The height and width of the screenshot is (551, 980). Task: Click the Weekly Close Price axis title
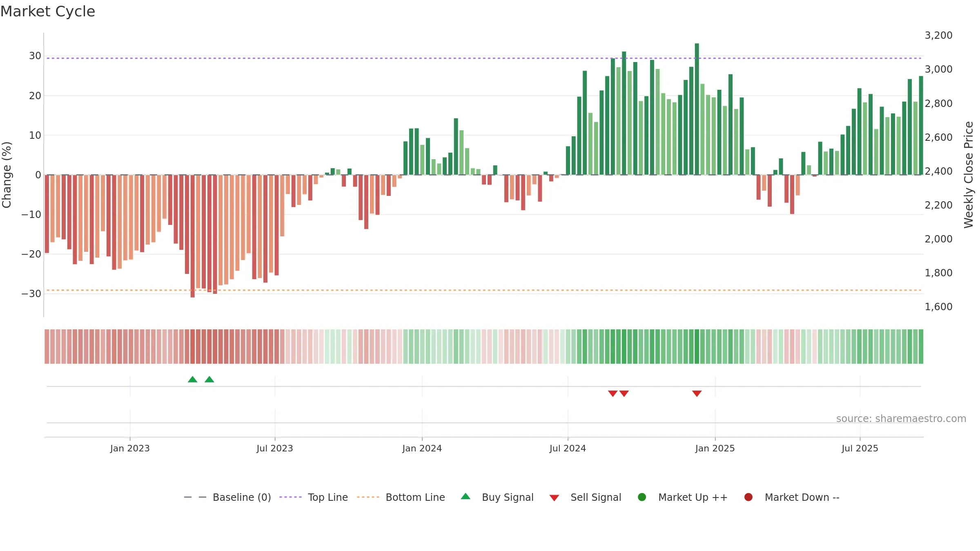[x=969, y=175]
